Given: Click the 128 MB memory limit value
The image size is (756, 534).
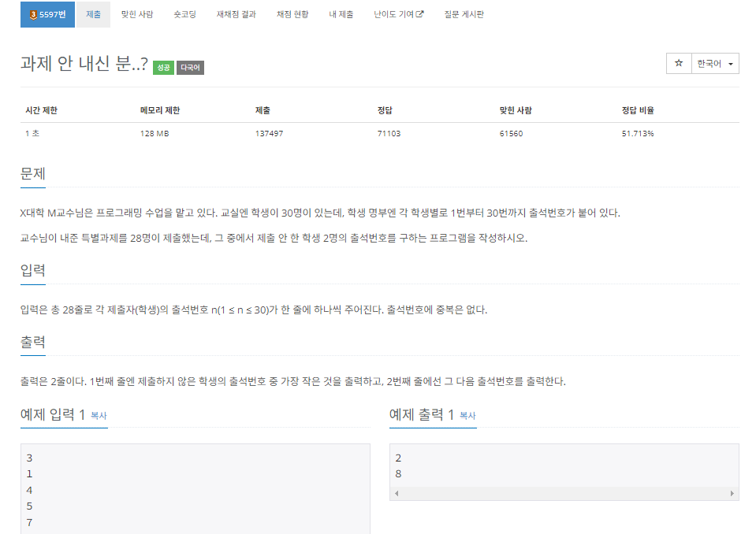Looking at the screenshot, I should click(x=155, y=133).
